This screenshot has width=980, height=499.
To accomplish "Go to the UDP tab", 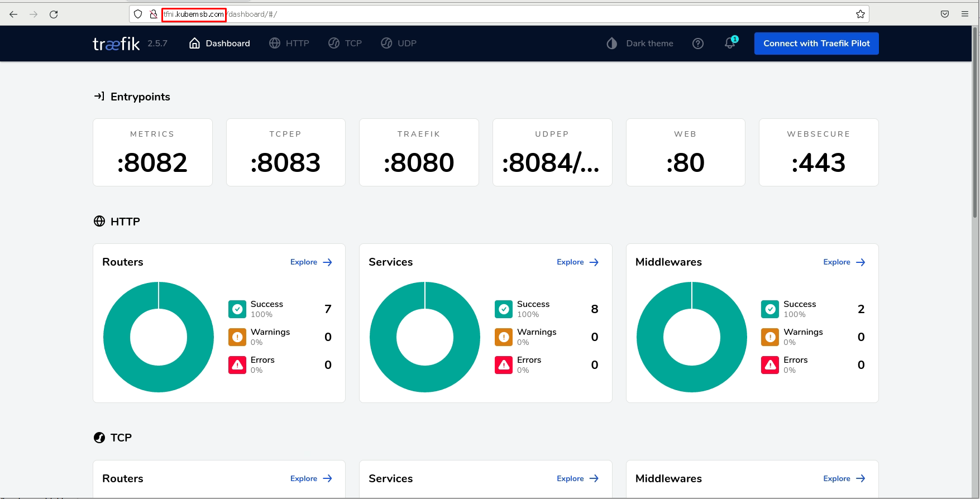I will click(399, 44).
